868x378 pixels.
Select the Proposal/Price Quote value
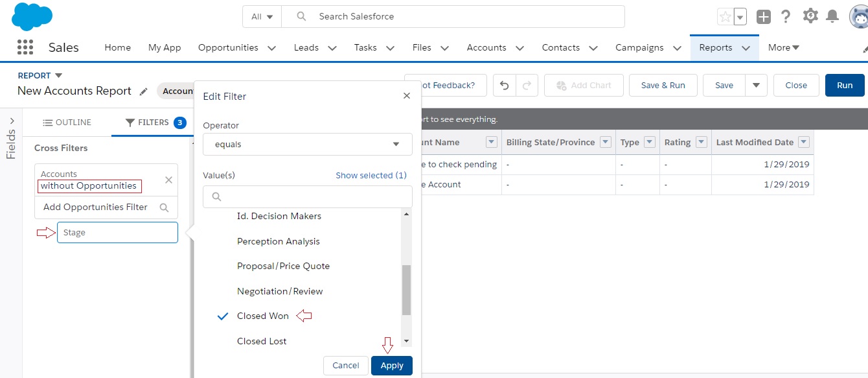click(283, 266)
